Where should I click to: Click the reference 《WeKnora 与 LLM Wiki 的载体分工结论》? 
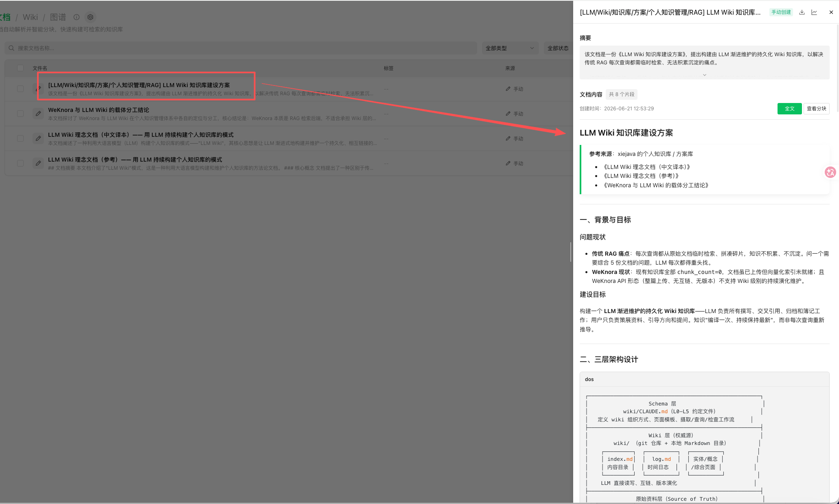point(655,185)
